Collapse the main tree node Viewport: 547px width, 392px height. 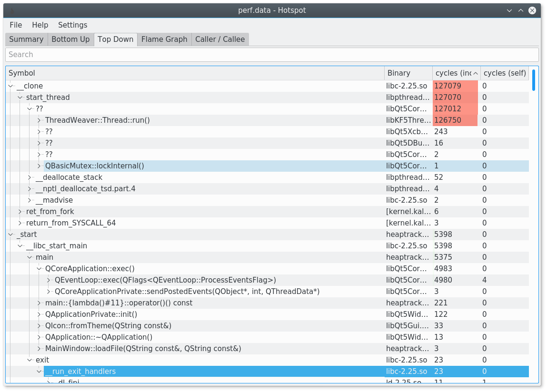(30, 257)
